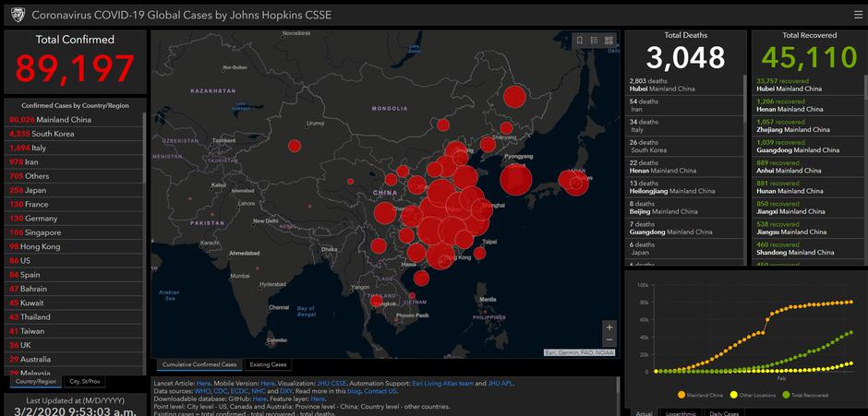
Task: Click the Japan case circle on map
Action: pyautogui.click(x=574, y=182)
